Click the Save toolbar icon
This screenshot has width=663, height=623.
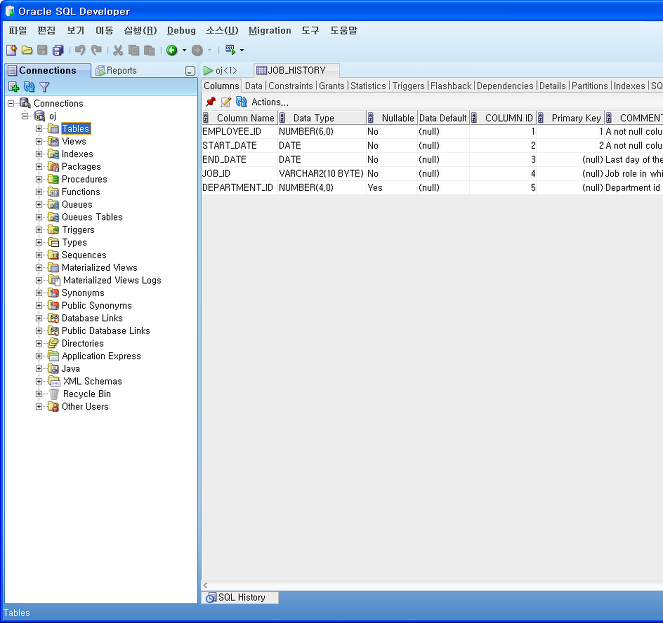pyautogui.click(x=42, y=50)
